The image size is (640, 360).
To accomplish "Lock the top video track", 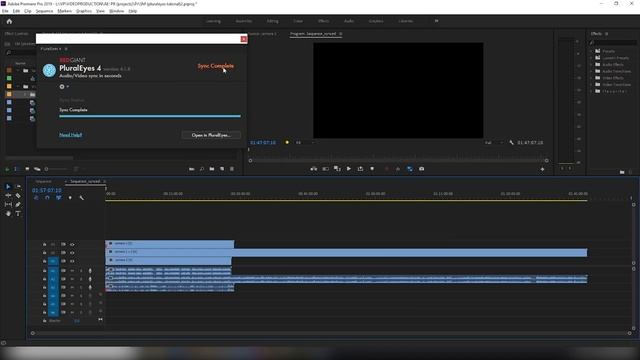I will 44,244.
